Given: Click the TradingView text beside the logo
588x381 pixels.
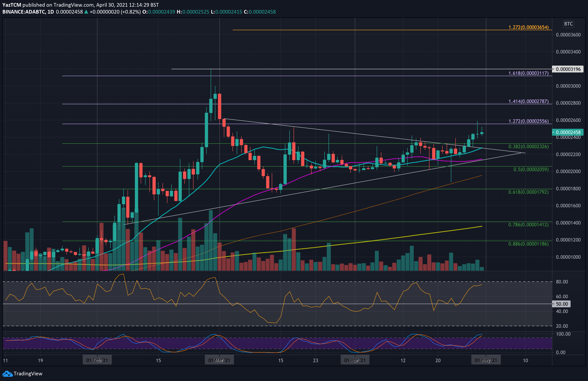Looking at the screenshot, I should (x=28, y=374).
